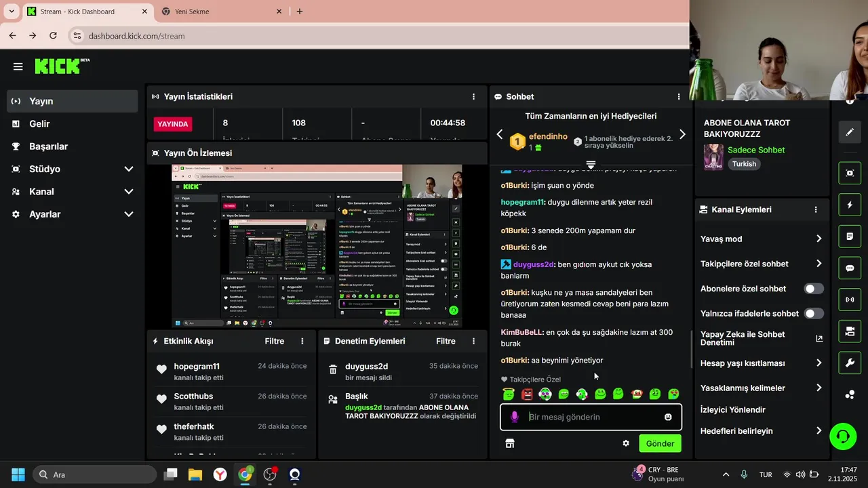Open Sohbet panel three-dot menu
The height and width of the screenshot is (488, 868).
(x=679, y=97)
